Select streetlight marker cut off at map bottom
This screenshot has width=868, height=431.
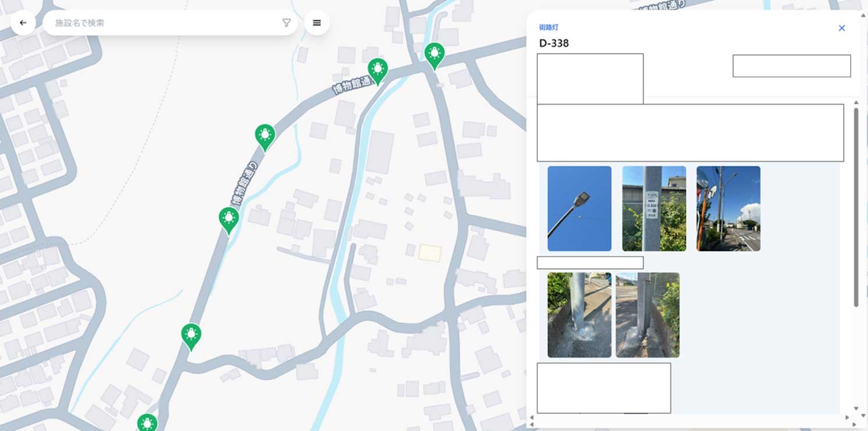coord(147,422)
